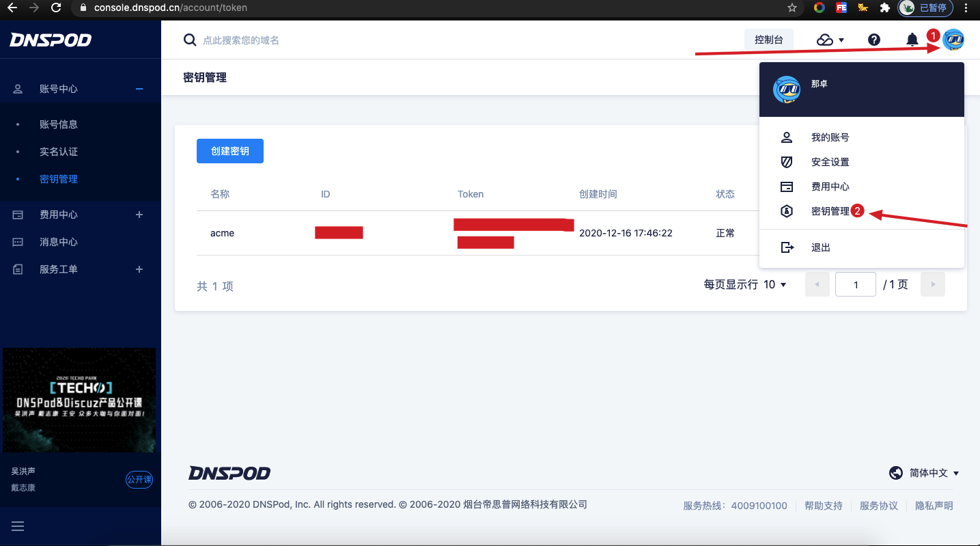Click the 费用中心 sidebar icon

pyautogui.click(x=18, y=215)
